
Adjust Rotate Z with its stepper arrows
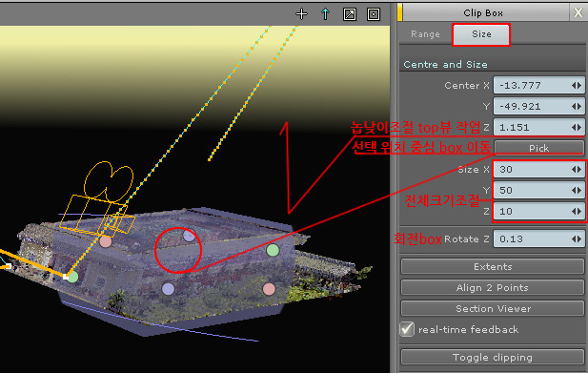(x=577, y=239)
